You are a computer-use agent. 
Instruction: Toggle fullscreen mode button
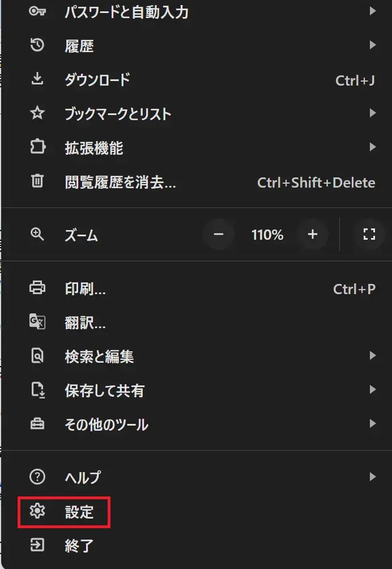pos(369,234)
